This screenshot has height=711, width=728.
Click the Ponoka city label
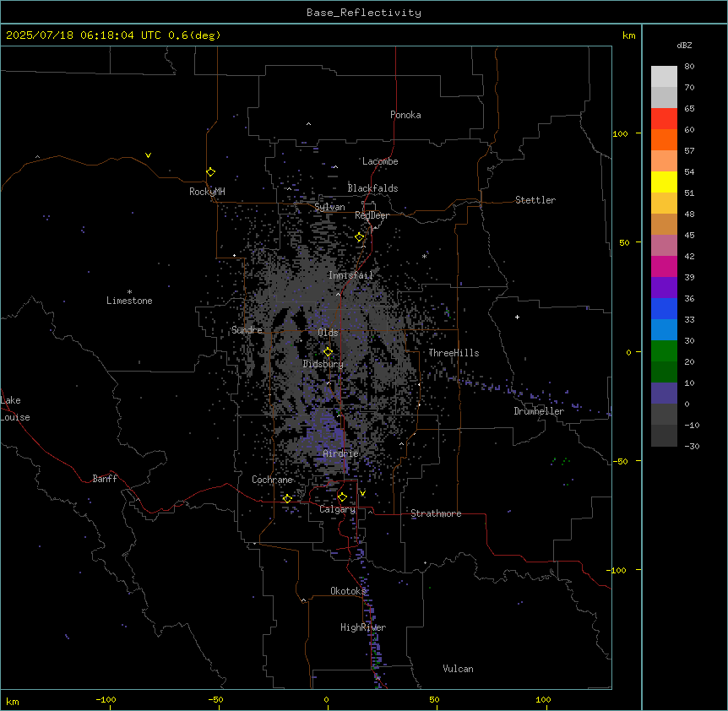[x=405, y=115]
